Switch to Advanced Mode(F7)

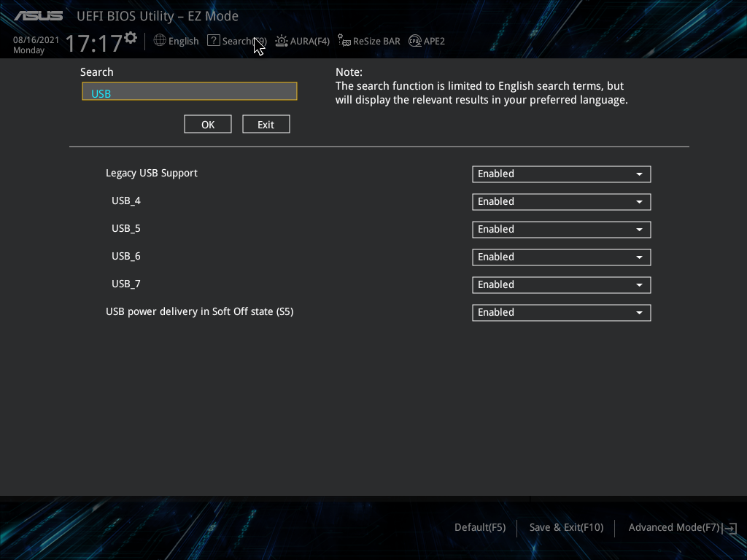(673, 528)
